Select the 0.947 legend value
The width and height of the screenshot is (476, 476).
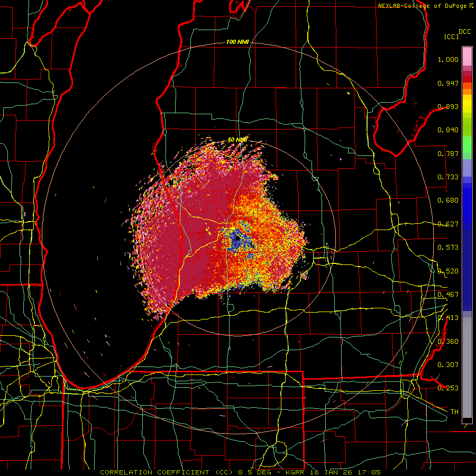click(x=448, y=83)
